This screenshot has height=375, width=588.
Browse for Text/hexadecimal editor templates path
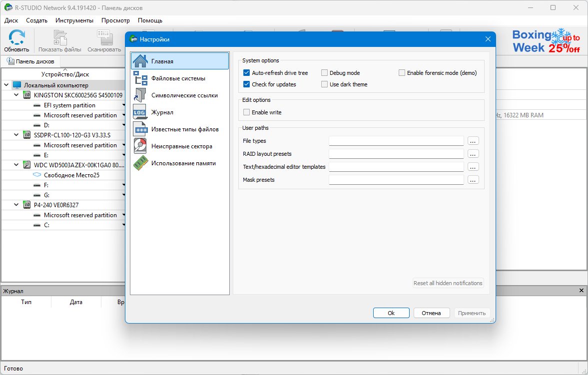(x=473, y=167)
